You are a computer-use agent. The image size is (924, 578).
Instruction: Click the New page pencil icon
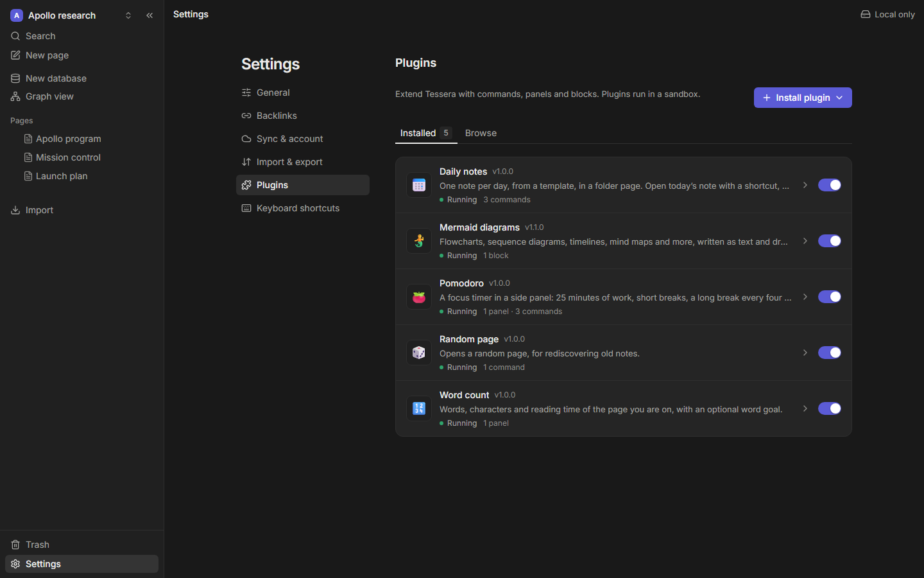(x=15, y=55)
